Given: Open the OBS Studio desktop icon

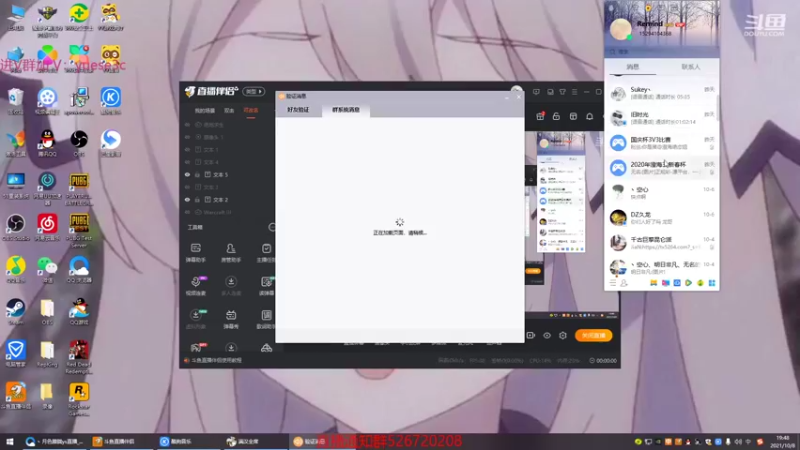Looking at the screenshot, I should point(15,227).
